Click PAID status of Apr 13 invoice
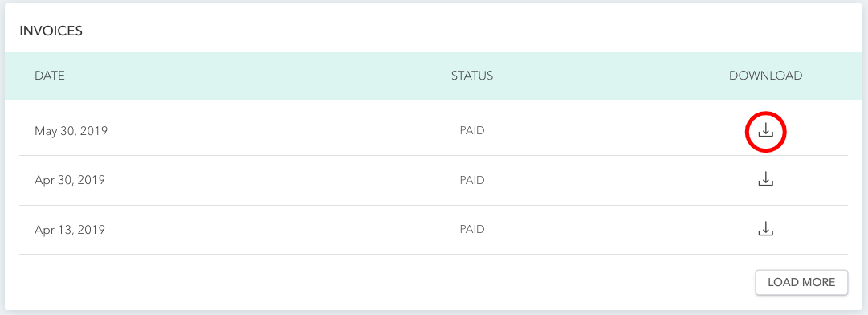Viewport: 868px width, 315px height. click(x=472, y=229)
